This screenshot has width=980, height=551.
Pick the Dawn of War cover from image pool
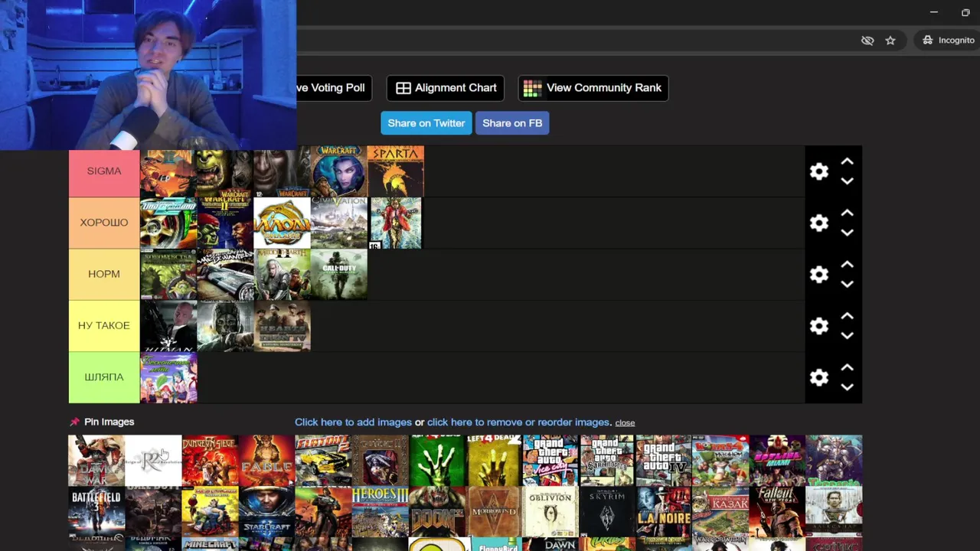(x=96, y=461)
